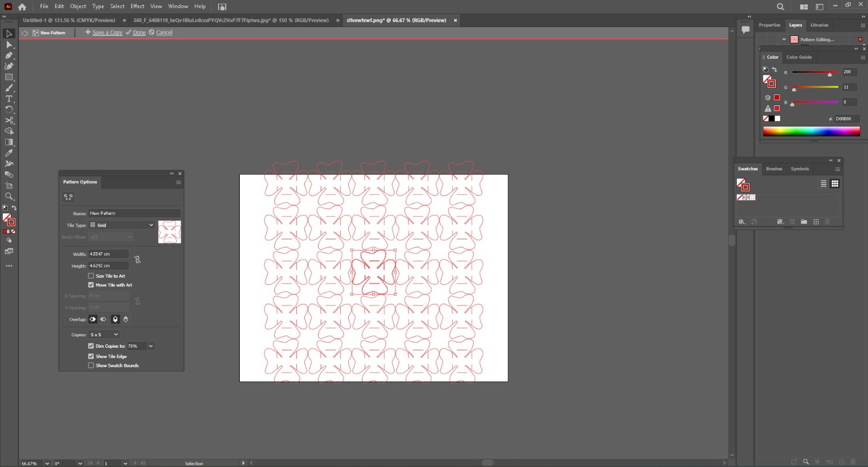Expand the Copies 5 x 5 dropdown

point(104,335)
